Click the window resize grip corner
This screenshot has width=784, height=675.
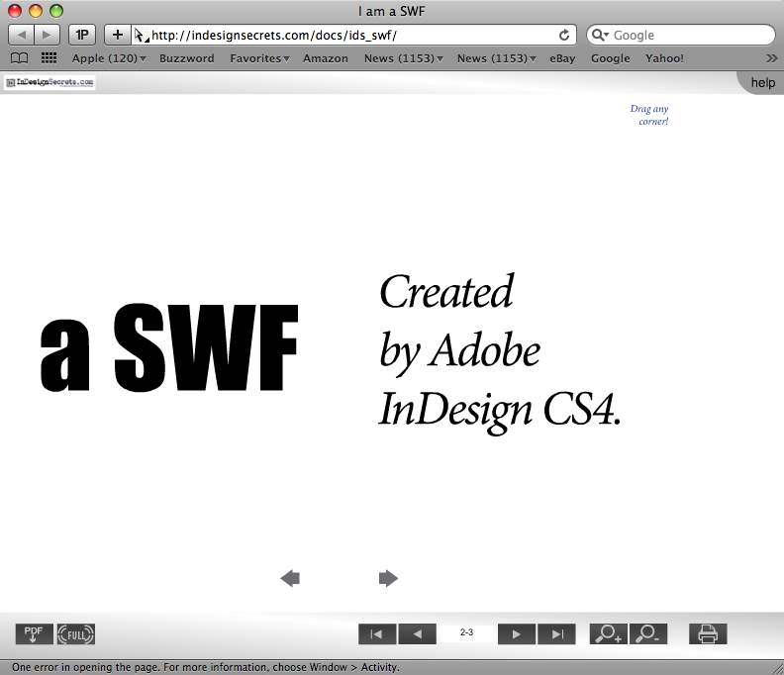point(776,668)
